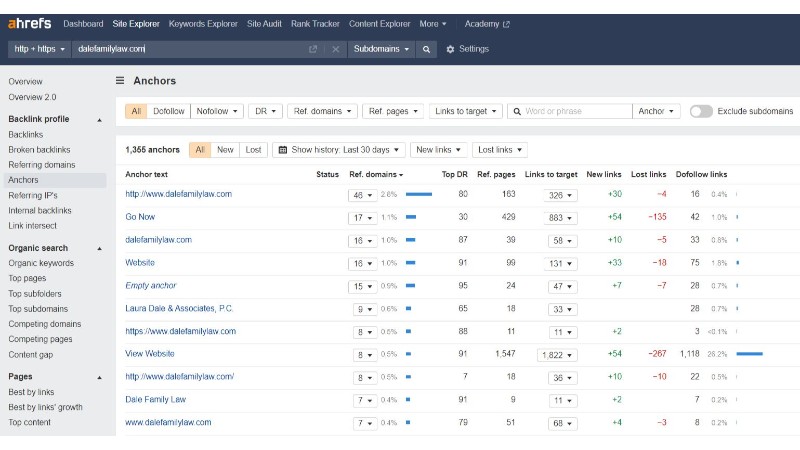Open Referring domains in the sidebar
This screenshot has height=450, width=800.
coord(41,165)
